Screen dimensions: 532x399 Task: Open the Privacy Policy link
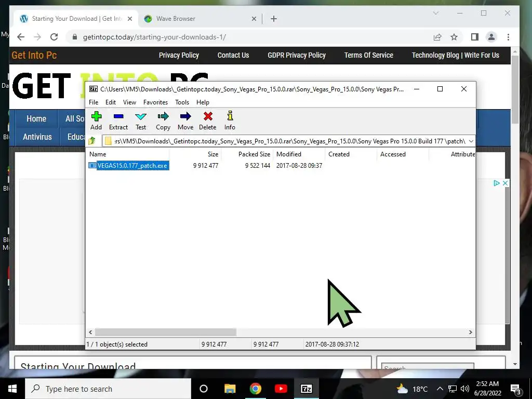click(x=179, y=55)
